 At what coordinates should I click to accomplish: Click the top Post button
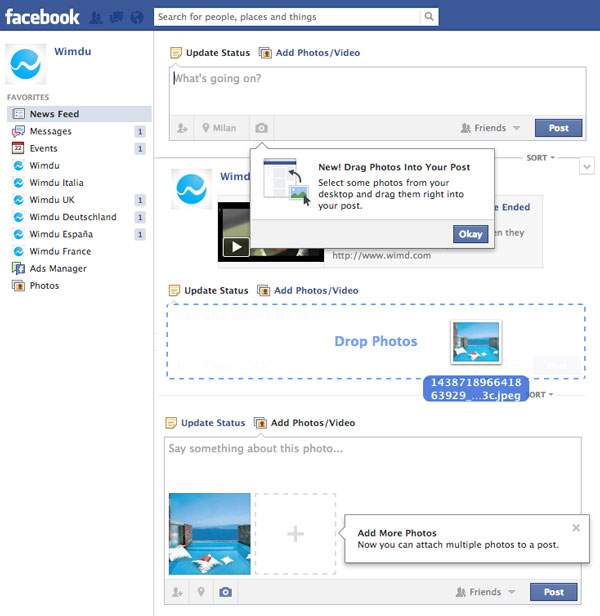click(558, 128)
